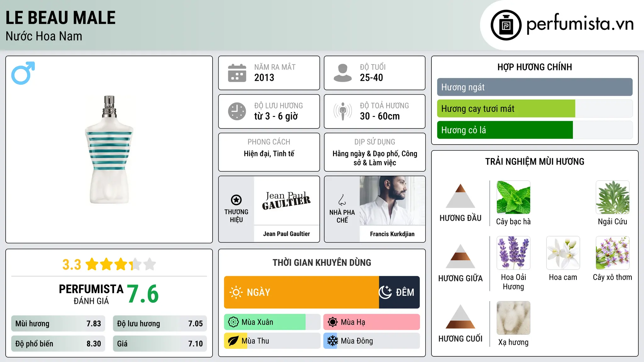Viewport: 644px width, 362px height.
Task: Click the Francis Kurkdjian portrait photo
Action: click(x=392, y=200)
